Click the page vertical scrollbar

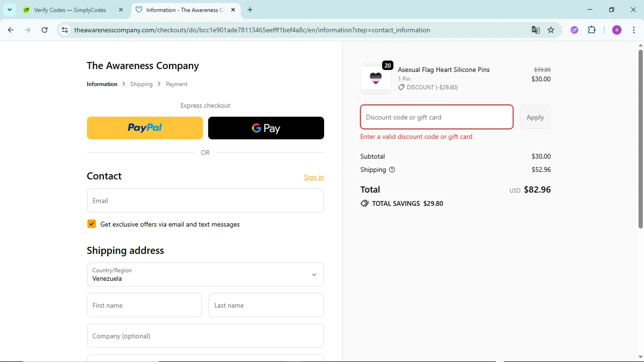[640, 140]
